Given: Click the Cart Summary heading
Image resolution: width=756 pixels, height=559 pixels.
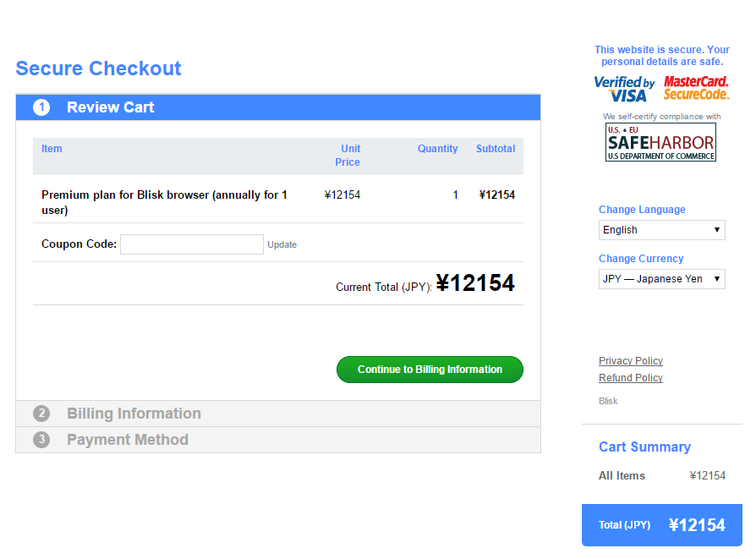Looking at the screenshot, I should click(x=644, y=447).
